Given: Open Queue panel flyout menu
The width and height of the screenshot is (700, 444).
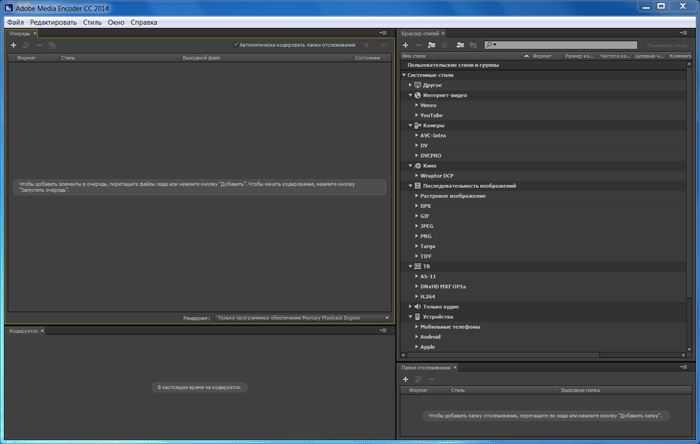Looking at the screenshot, I should tap(383, 33).
